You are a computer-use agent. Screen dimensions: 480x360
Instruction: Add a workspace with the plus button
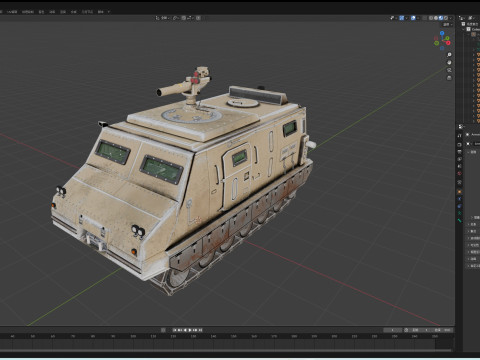click(x=109, y=12)
